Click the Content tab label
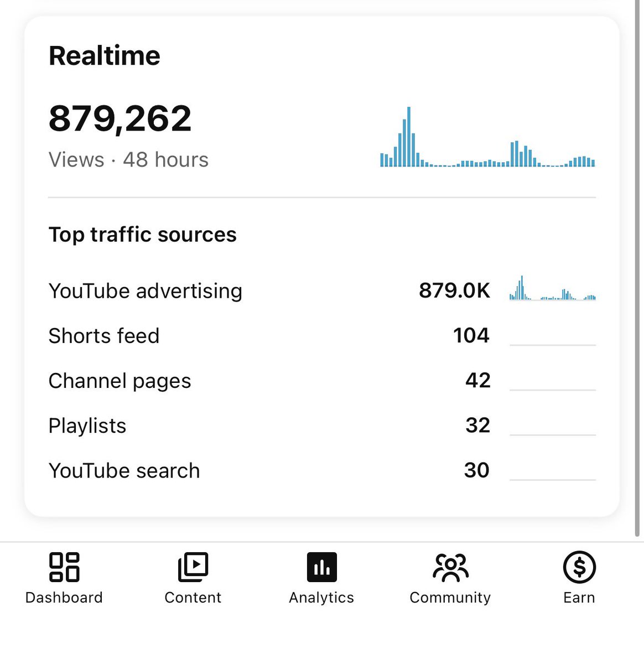The height and width of the screenshot is (664, 644). click(193, 598)
